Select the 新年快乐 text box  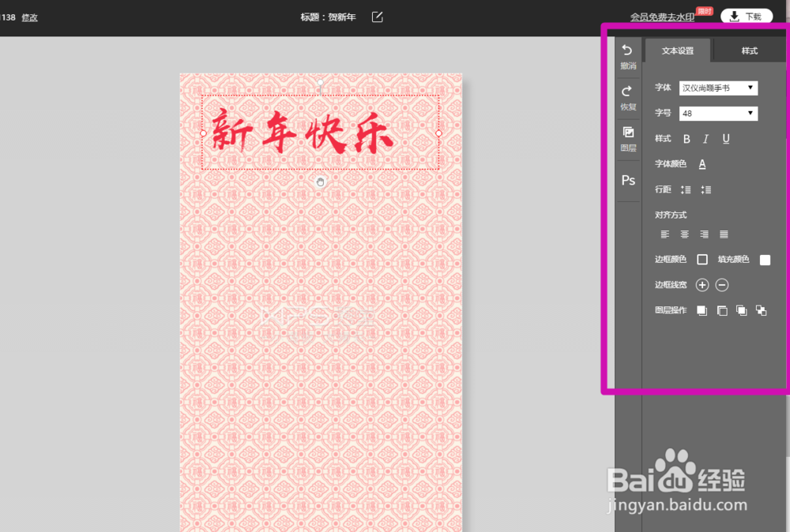click(x=321, y=133)
